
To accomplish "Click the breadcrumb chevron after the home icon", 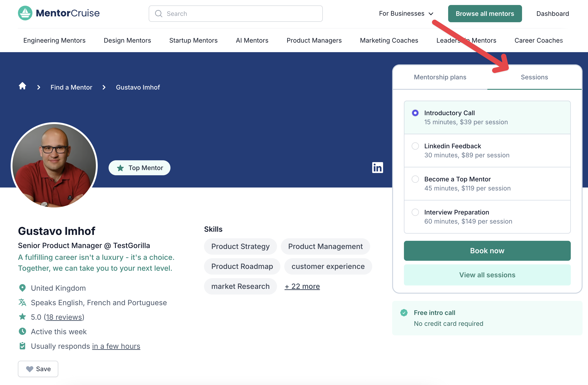I will click(39, 87).
